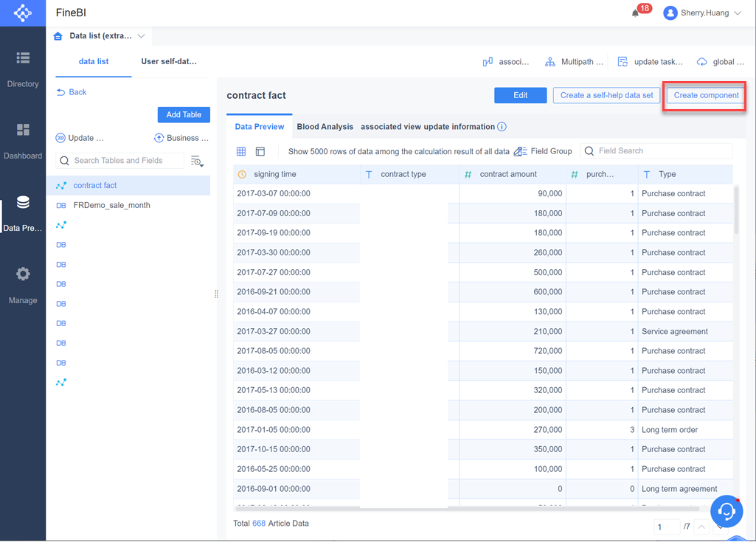The height and width of the screenshot is (542, 756).
Task: Open the User self-data tab
Action: click(x=168, y=62)
